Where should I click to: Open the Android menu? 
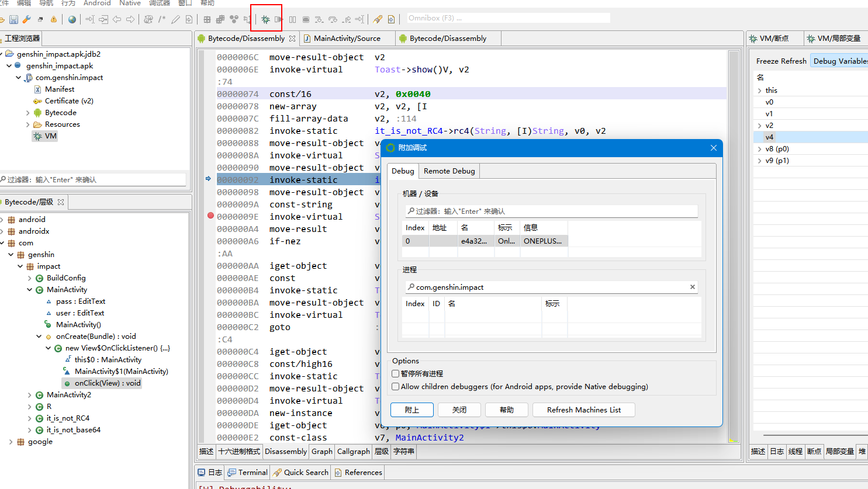[97, 3]
